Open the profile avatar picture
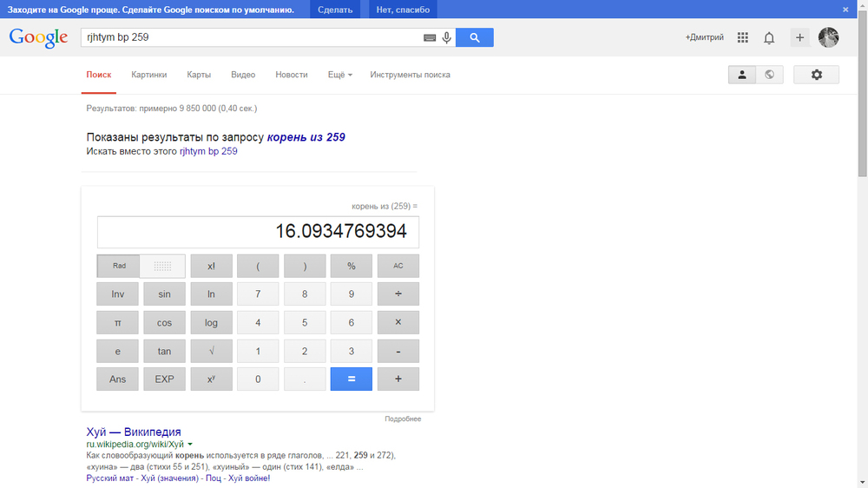 click(828, 37)
